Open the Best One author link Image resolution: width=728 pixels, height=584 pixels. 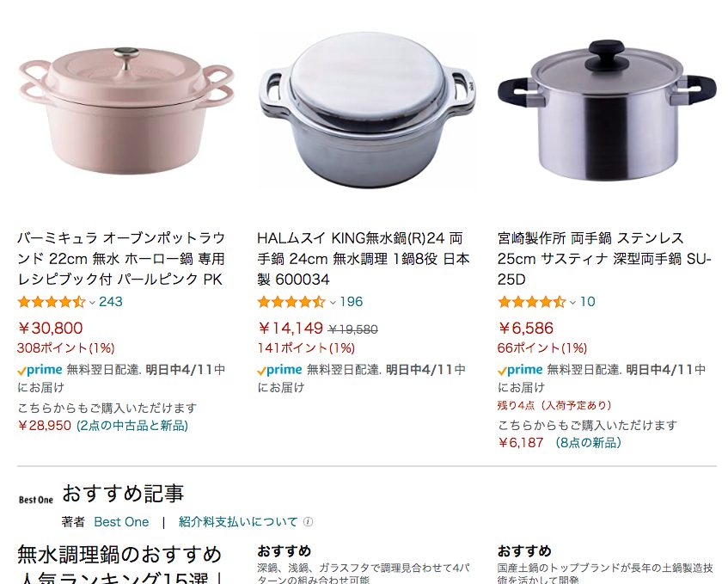(121, 522)
